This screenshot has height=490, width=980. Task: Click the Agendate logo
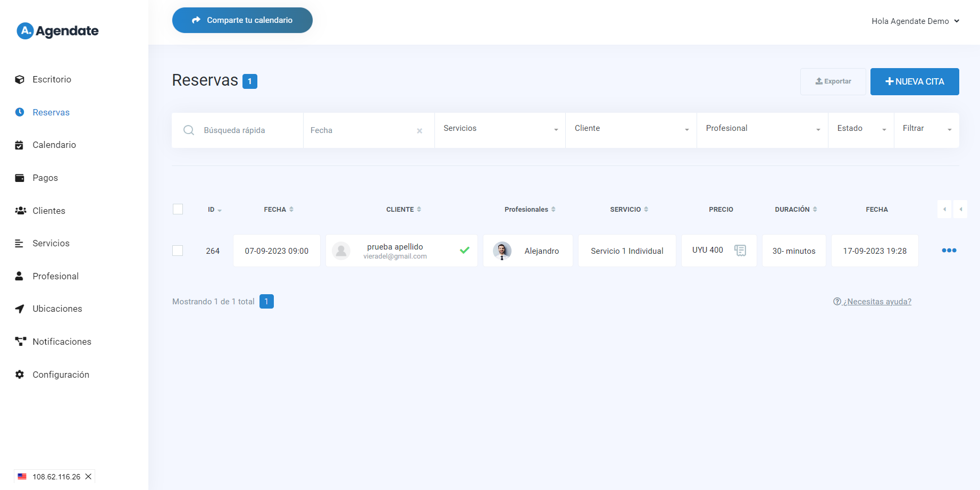[57, 31]
